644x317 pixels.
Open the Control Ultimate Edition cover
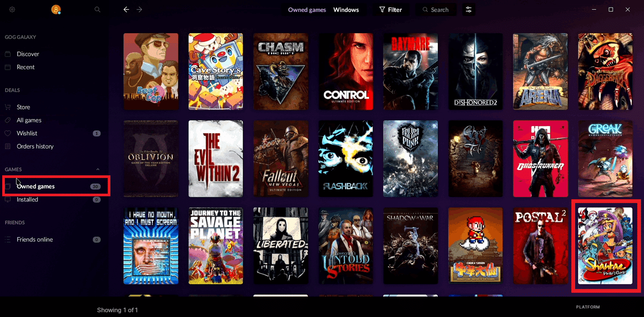tap(346, 71)
